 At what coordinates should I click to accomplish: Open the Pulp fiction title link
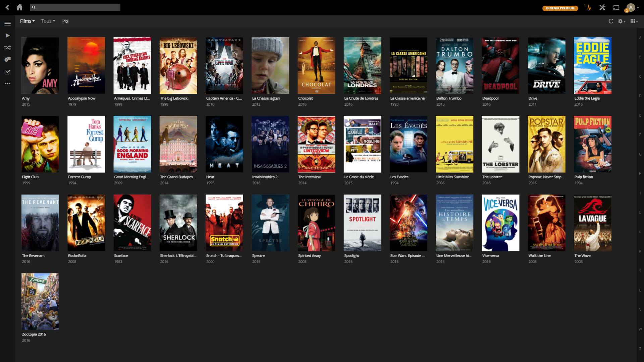[x=583, y=177]
